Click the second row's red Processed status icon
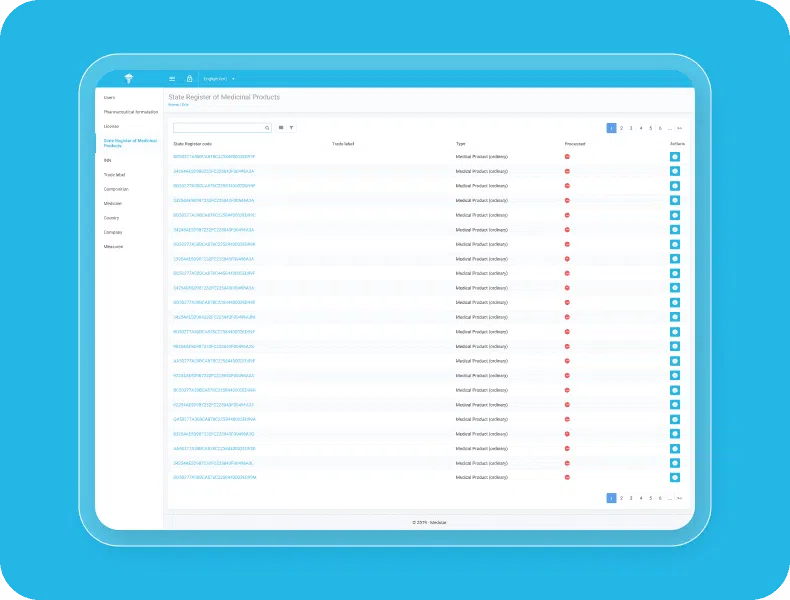 point(567,171)
